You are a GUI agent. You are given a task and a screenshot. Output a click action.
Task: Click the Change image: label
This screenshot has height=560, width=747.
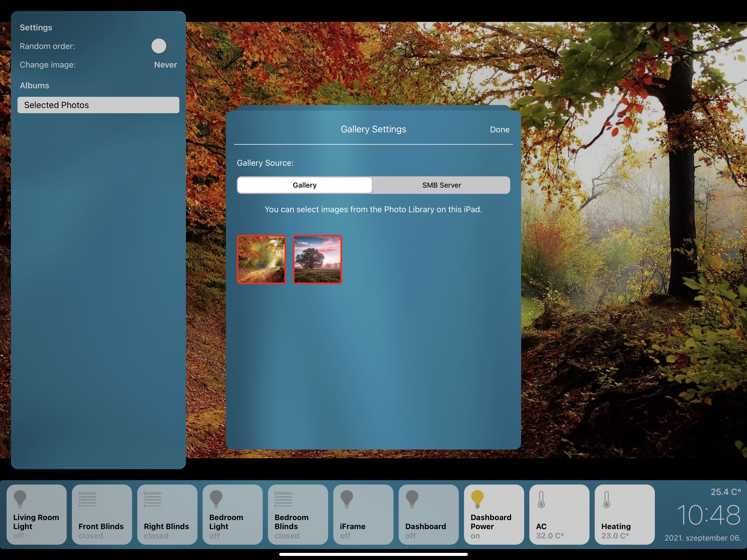point(48,65)
